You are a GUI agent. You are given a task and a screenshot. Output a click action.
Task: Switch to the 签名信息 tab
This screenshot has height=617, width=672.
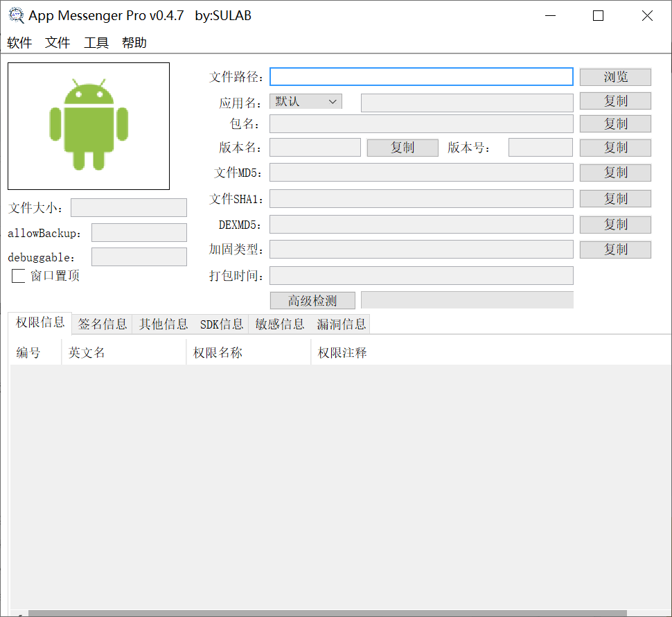[101, 323]
